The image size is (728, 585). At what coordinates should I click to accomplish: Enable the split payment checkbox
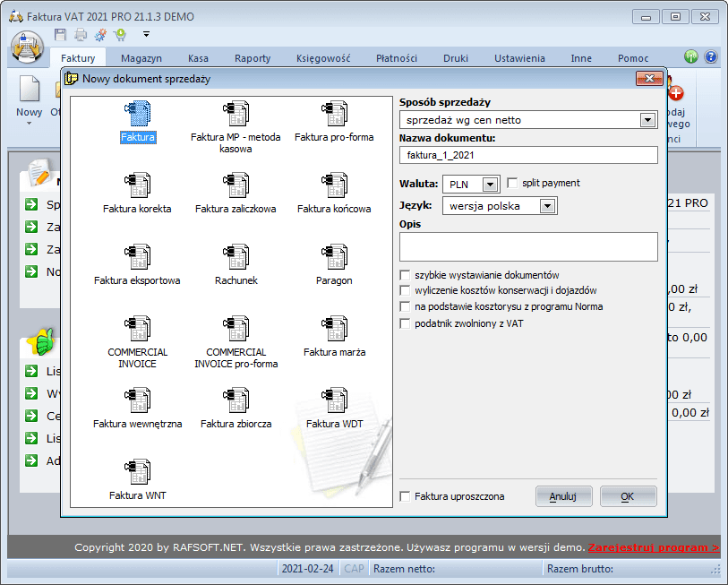coord(513,183)
